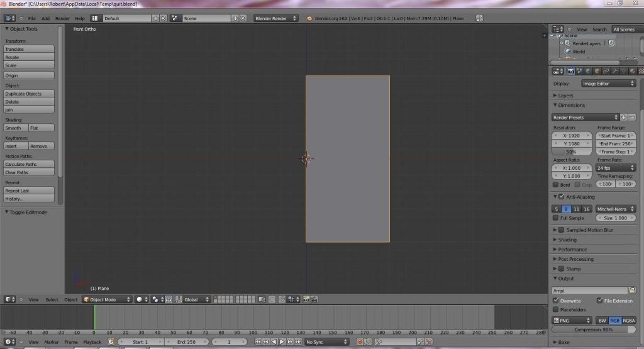Click the OpenGL render image icon in 3D header

[306, 299]
